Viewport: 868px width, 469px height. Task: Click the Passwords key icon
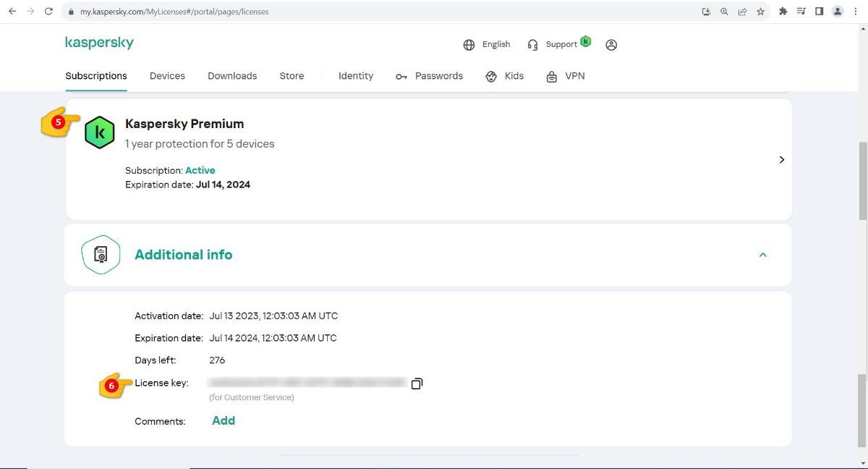coord(401,76)
